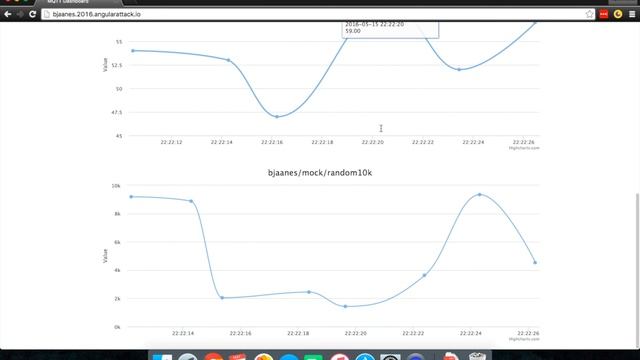The height and width of the screenshot is (360, 640).
Task: Open the red extension icon in toolbar
Action: tap(604, 14)
